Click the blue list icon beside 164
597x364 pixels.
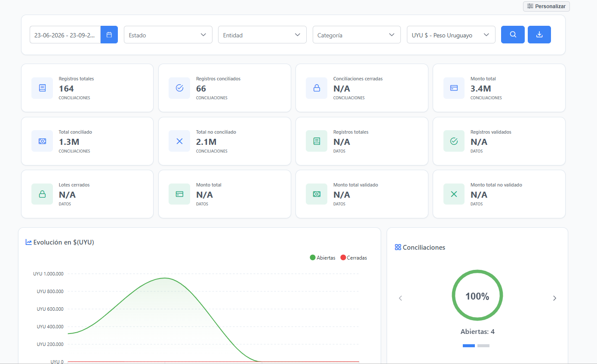[x=42, y=88]
